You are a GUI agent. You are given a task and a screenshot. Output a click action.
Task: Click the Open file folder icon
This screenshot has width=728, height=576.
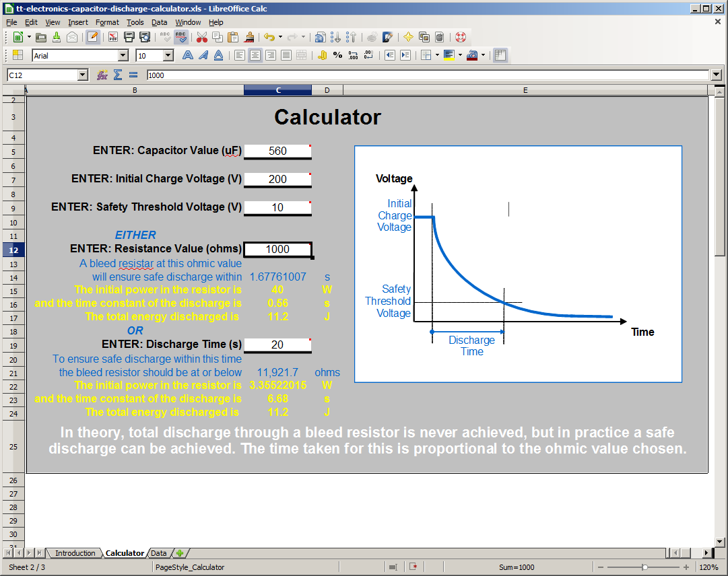41,37
